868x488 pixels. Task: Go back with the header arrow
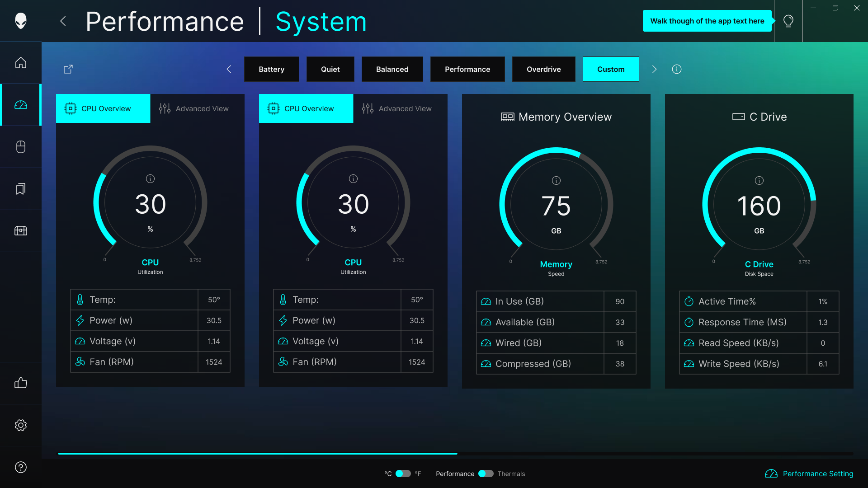63,21
